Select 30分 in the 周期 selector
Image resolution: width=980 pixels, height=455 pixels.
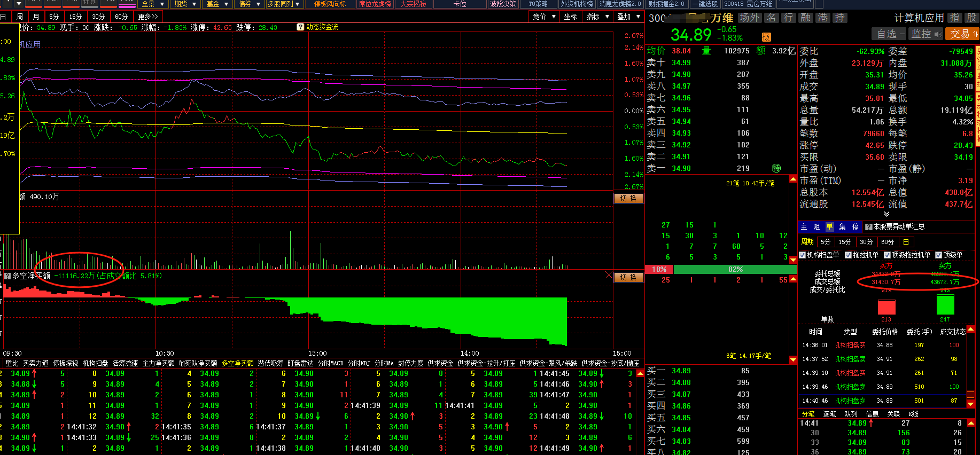[866, 242]
